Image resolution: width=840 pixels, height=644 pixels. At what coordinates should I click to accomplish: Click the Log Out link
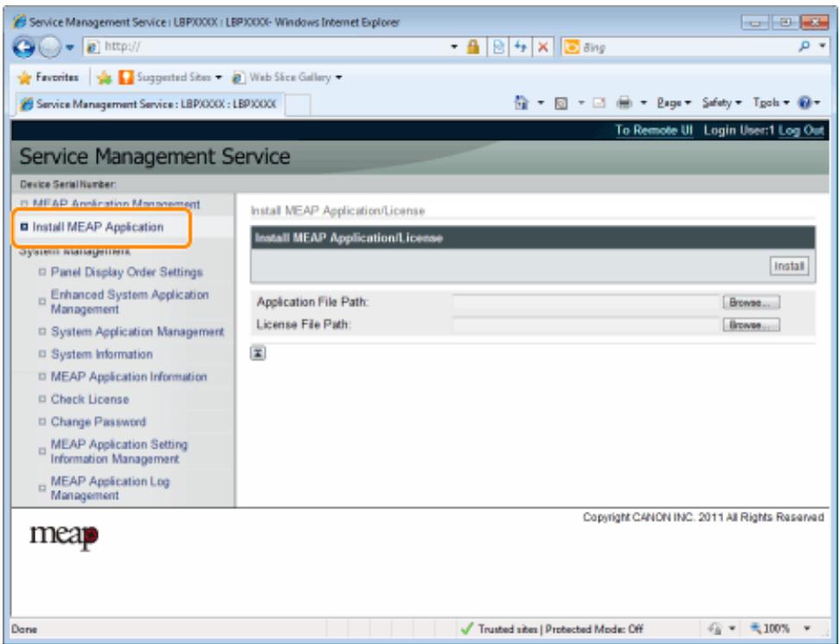point(801,130)
